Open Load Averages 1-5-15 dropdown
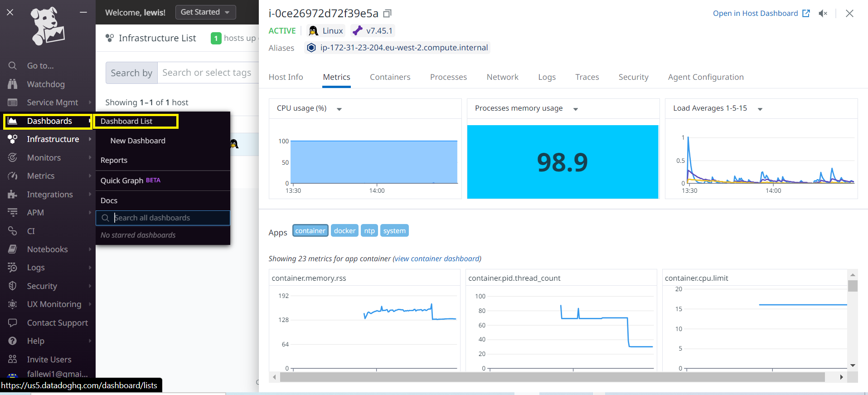 click(760, 109)
